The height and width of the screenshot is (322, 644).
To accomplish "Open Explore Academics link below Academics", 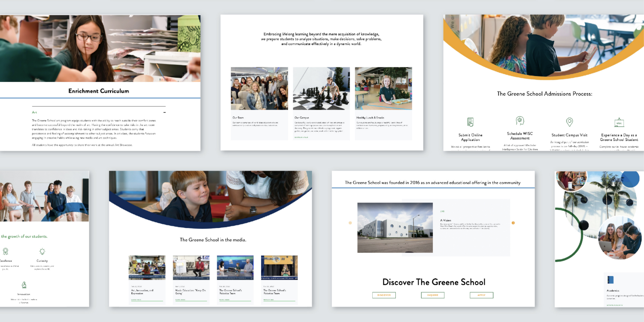I will 615,305.
